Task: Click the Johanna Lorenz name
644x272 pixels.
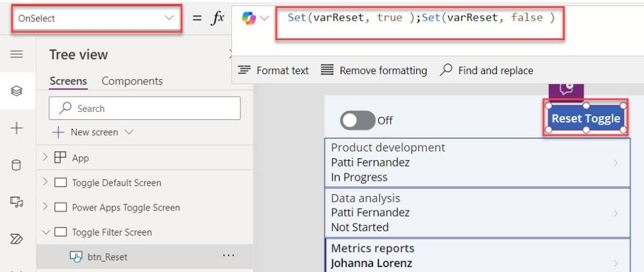Action: pos(371,263)
